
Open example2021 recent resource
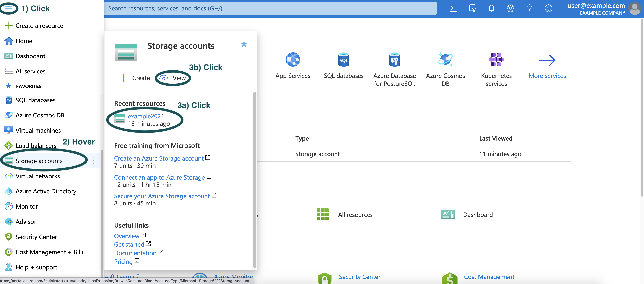pos(146,116)
